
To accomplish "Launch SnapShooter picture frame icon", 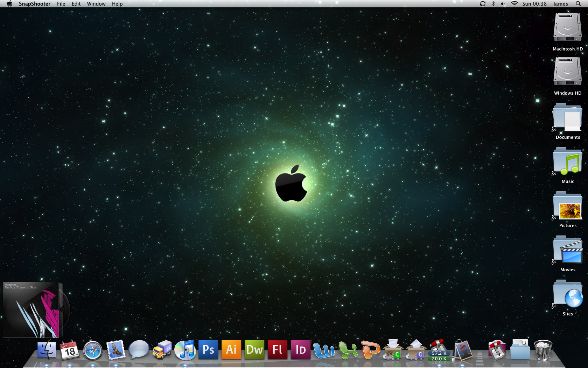I will (463, 350).
